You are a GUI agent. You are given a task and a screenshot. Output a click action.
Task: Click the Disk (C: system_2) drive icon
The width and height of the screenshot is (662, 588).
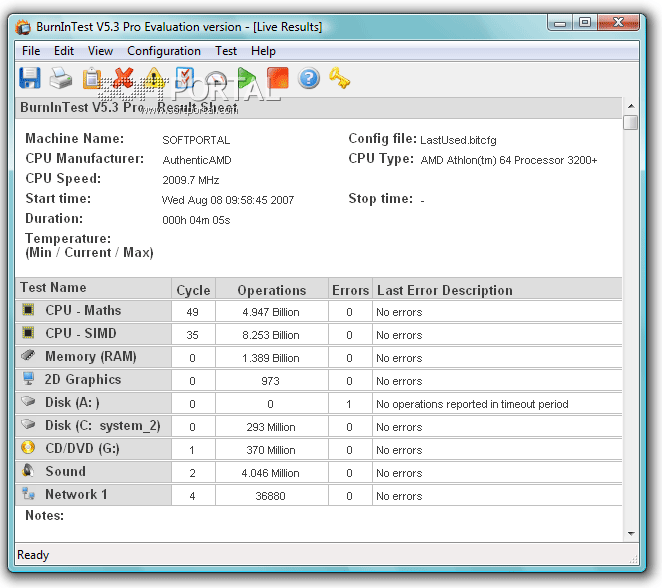28,424
